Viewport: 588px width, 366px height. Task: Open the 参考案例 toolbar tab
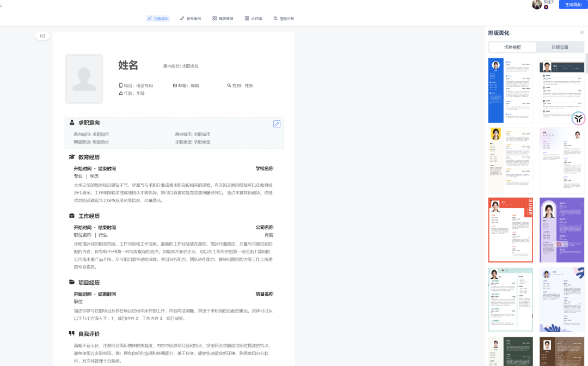point(191,19)
